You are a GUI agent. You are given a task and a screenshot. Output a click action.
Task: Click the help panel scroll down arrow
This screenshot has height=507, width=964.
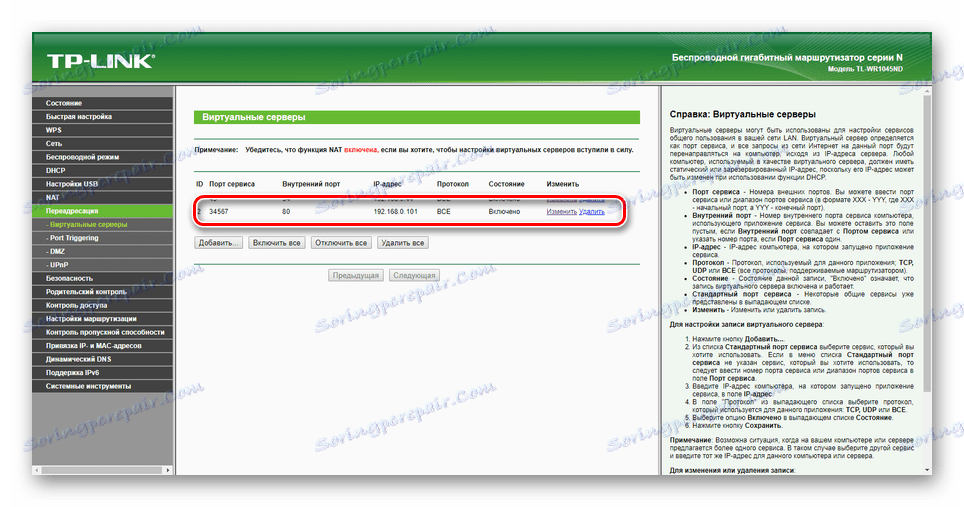pyautogui.click(x=927, y=470)
